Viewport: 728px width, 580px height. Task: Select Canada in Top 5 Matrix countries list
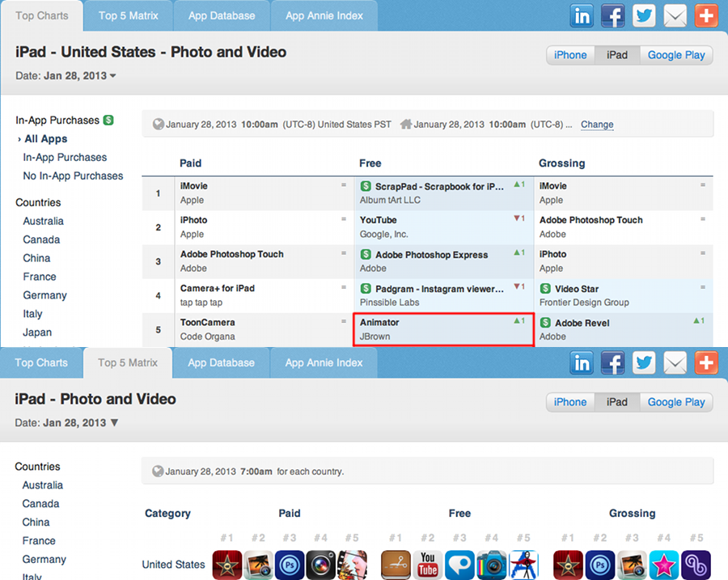41,504
